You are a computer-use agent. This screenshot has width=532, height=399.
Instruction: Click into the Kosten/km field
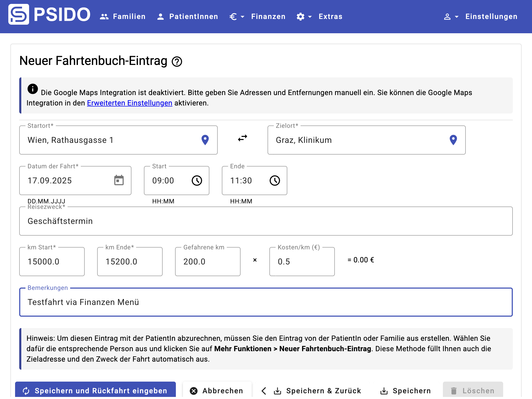pyautogui.click(x=302, y=262)
